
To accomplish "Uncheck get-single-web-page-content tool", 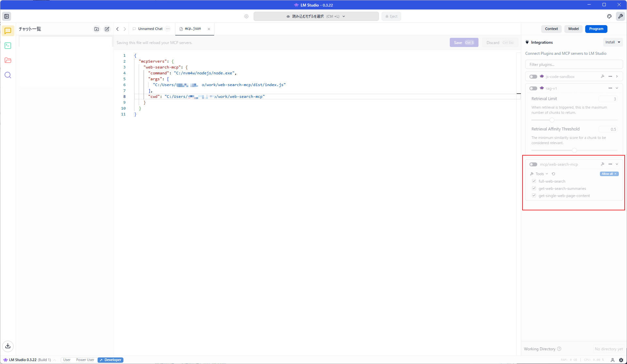I will (534, 195).
